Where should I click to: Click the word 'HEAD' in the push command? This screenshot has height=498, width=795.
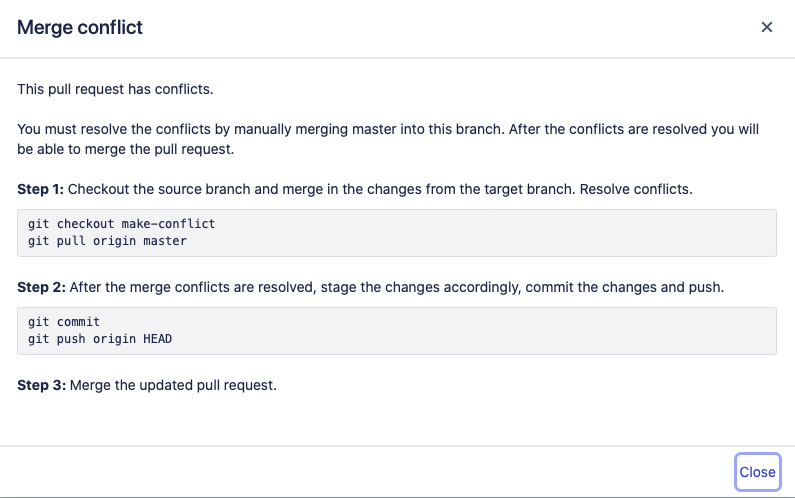tap(158, 339)
